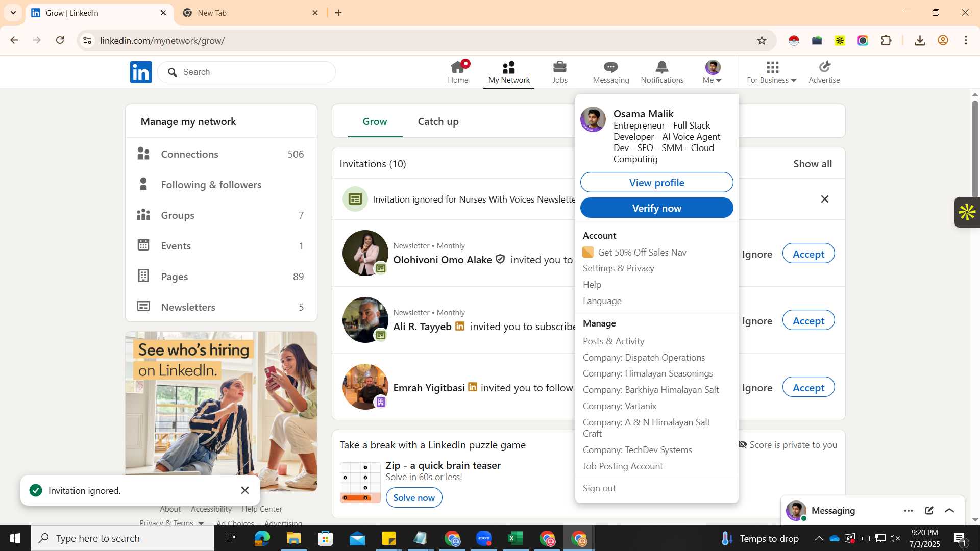Expand the Messaging panel chevron
The image size is (980, 551).
pyautogui.click(x=949, y=511)
